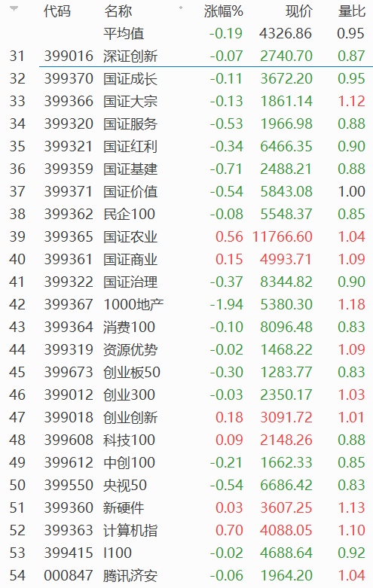Screen dimensions: 373x588
Task: Open the dropdown triangle left of 代码
Action: pos(14,9)
